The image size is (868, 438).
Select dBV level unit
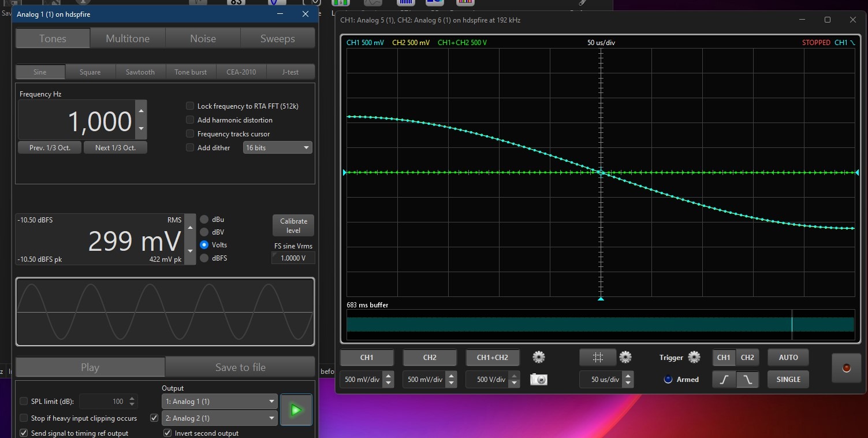(204, 232)
